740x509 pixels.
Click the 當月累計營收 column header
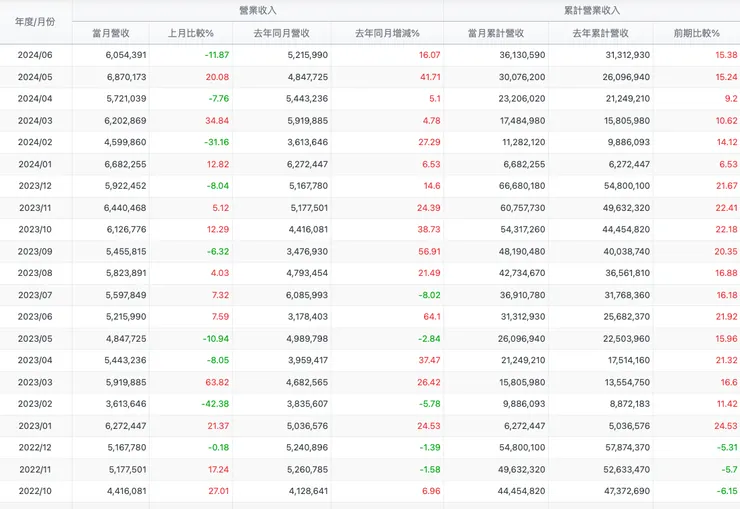496,33
